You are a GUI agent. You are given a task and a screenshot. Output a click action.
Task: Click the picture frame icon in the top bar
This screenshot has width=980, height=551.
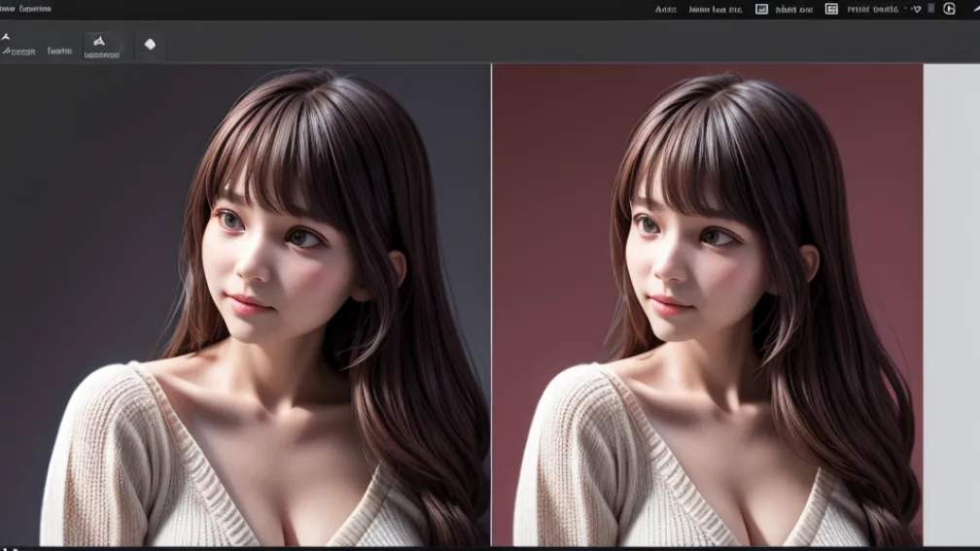(762, 9)
